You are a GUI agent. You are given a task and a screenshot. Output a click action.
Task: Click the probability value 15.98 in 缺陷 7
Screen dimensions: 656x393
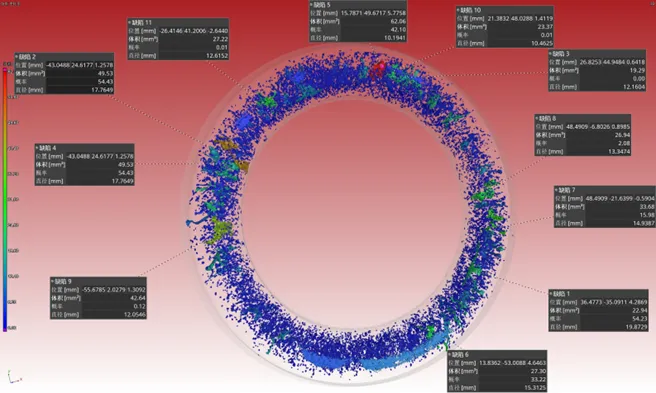647,215
